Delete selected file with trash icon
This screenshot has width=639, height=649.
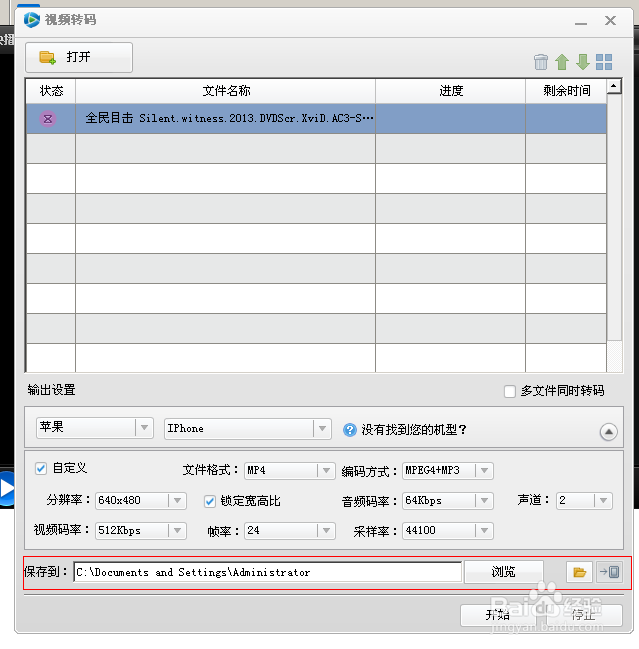(x=541, y=62)
